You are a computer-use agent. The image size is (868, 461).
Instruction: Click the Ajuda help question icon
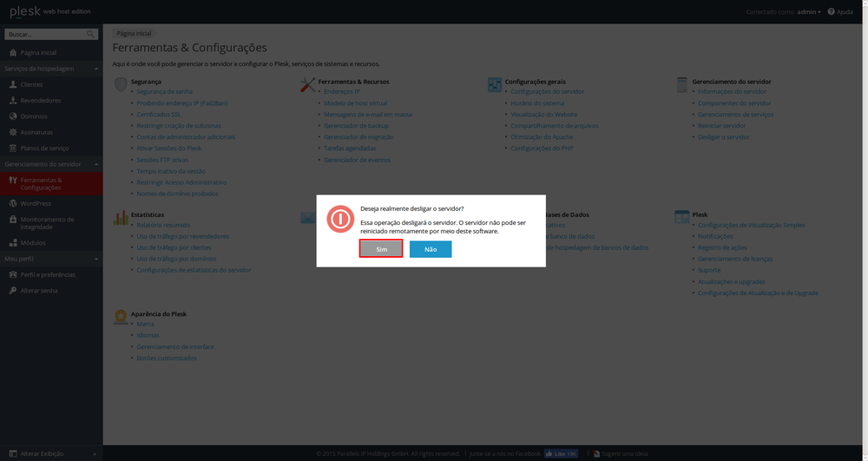coord(831,12)
